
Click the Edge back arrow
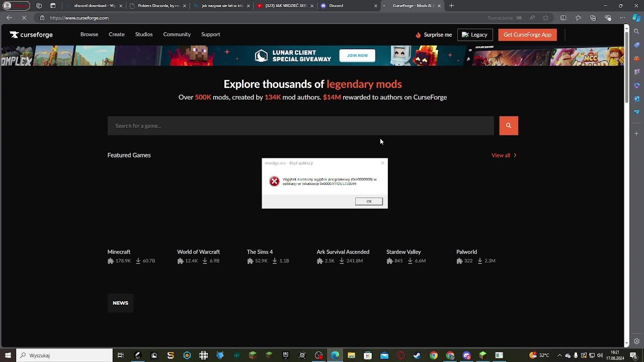pos(9,18)
